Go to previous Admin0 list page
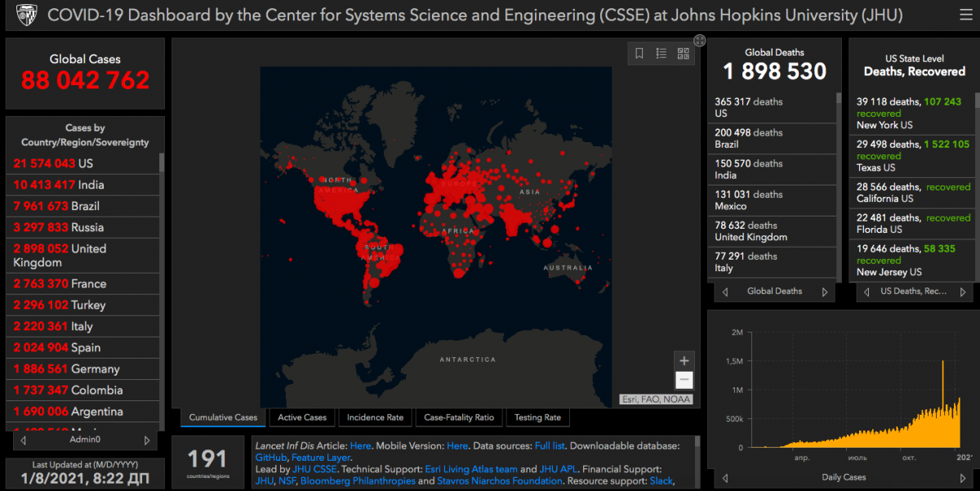 [x=24, y=440]
